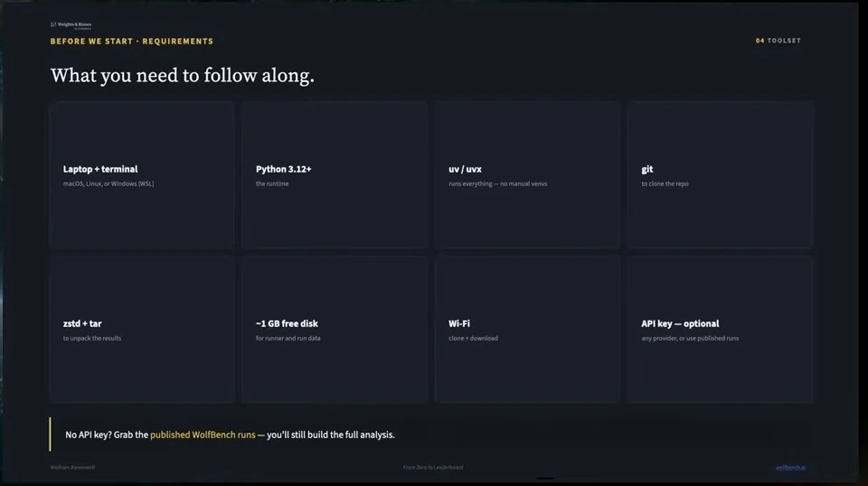Open the 'published WolfBench runs' link
Viewport: 868px width, 486px height.
click(x=203, y=435)
